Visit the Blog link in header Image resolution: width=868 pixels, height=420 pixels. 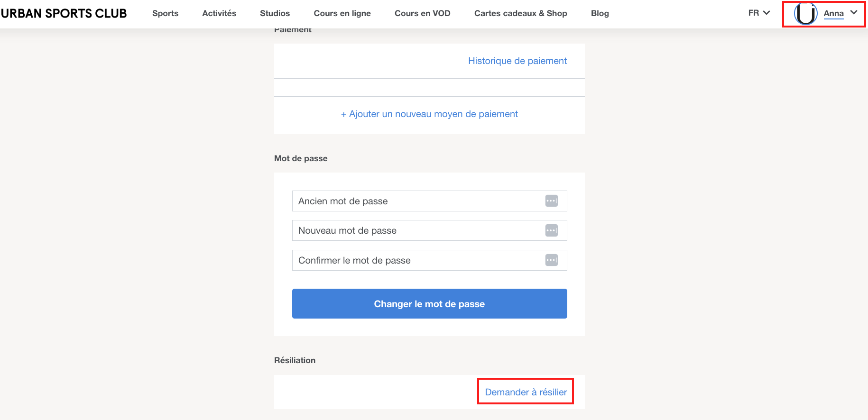(600, 13)
